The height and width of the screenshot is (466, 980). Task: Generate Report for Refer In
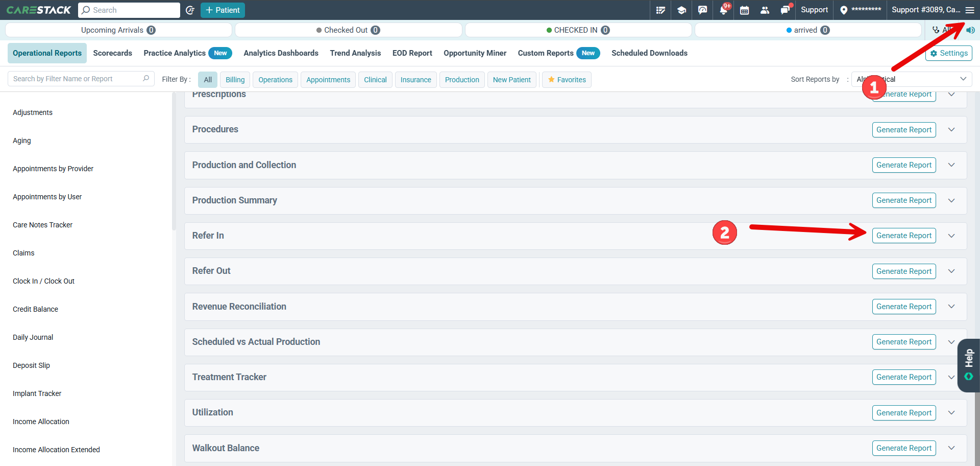(904, 236)
